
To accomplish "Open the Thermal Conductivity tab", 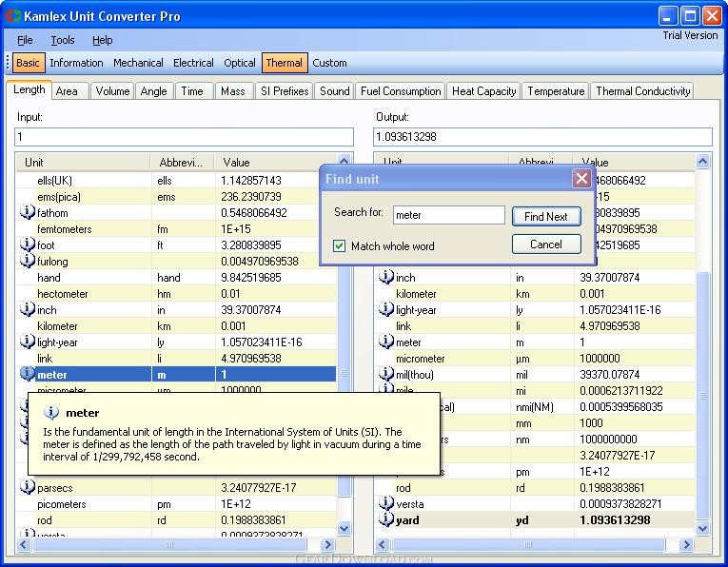I will click(643, 91).
